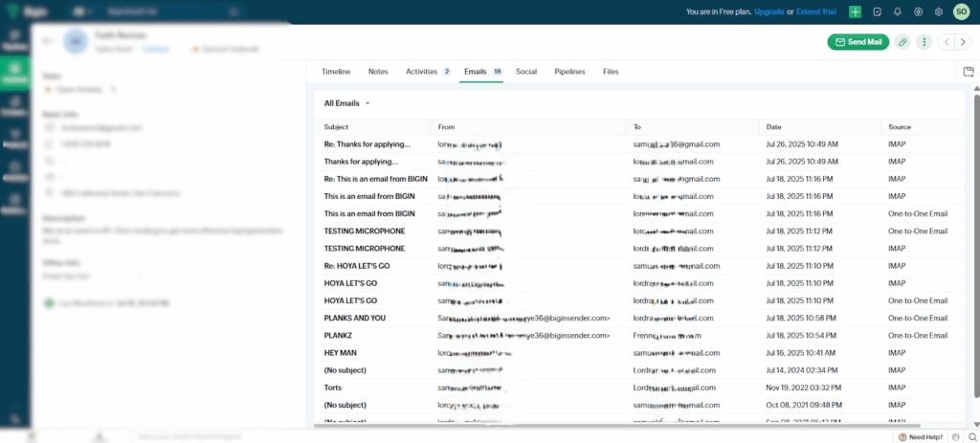Click the SO profile avatar
The width and height of the screenshot is (980, 443).
(961, 12)
